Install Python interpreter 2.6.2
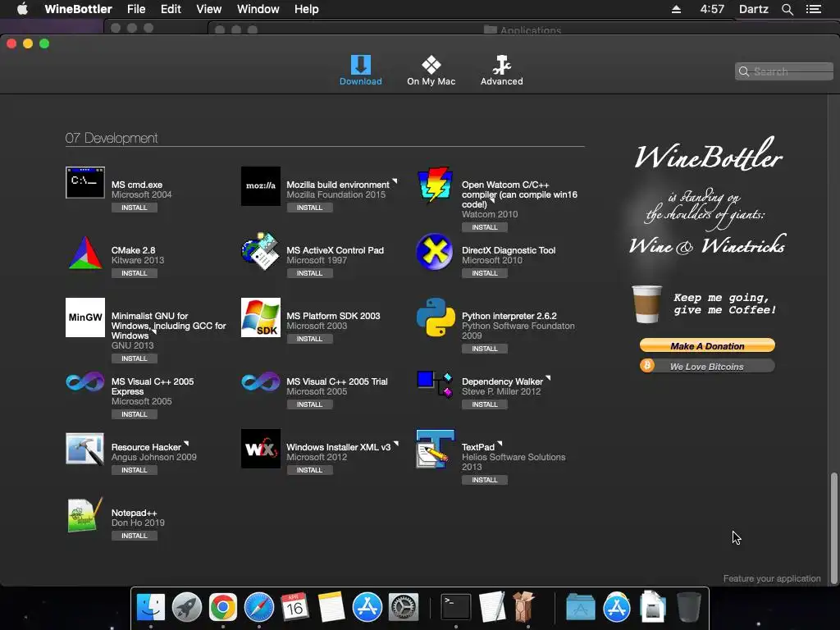The image size is (840, 630). tap(485, 349)
